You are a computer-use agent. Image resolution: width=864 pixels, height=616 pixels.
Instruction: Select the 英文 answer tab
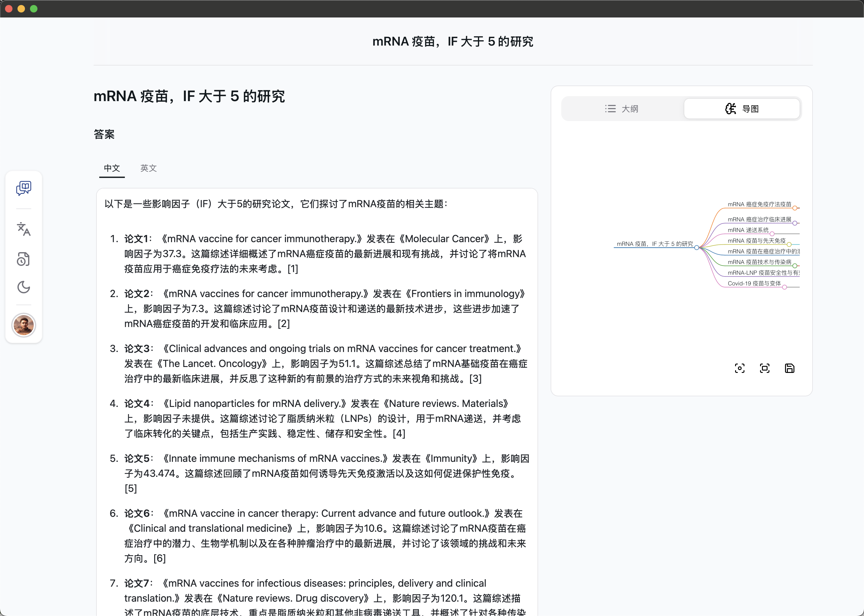click(148, 168)
